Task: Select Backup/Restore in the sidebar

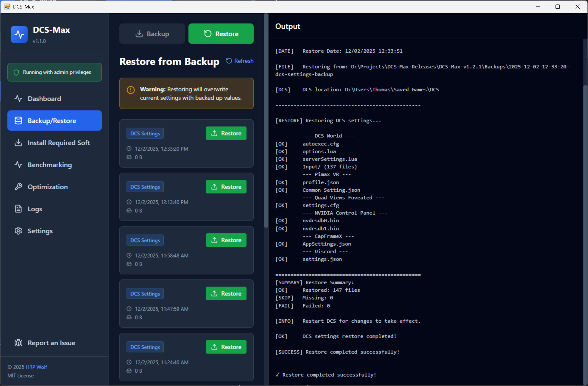Action: click(55, 121)
